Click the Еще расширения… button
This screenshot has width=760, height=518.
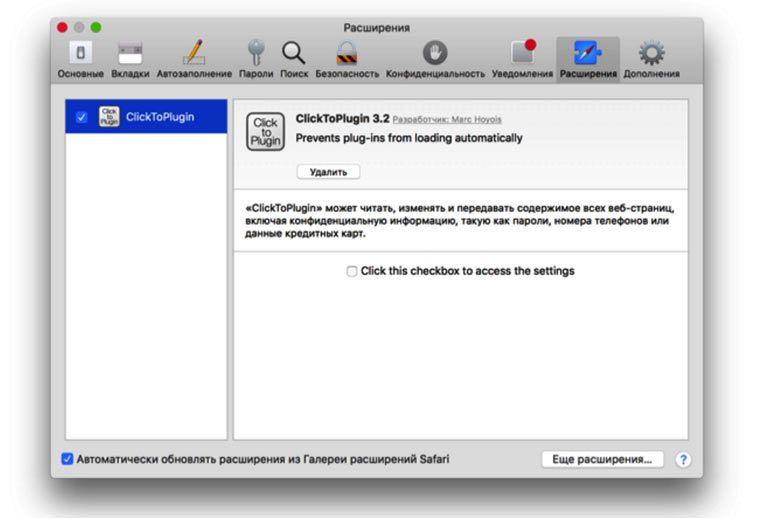tap(602, 459)
